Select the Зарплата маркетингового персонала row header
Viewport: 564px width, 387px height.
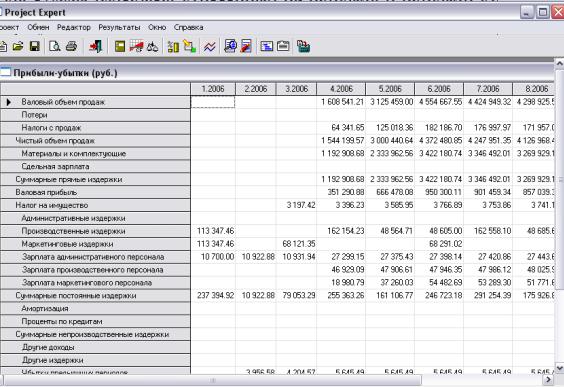pyautogui.click(x=95, y=283)
